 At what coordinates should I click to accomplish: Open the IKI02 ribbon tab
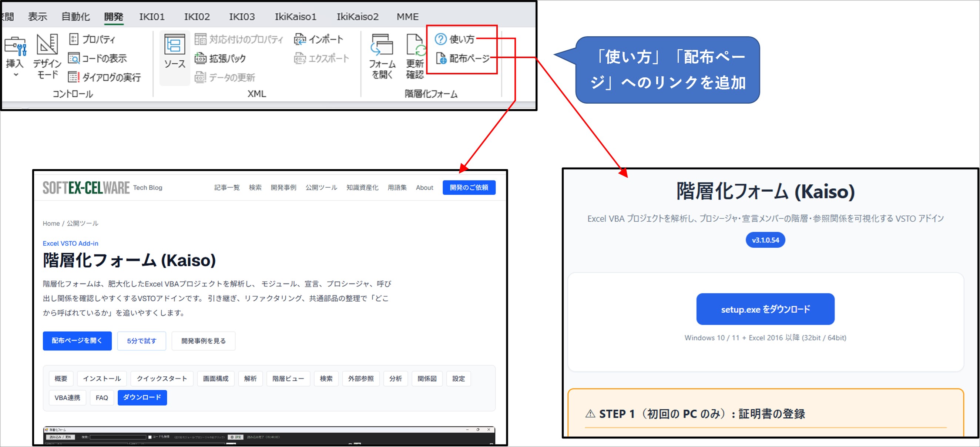click(197, 16)
